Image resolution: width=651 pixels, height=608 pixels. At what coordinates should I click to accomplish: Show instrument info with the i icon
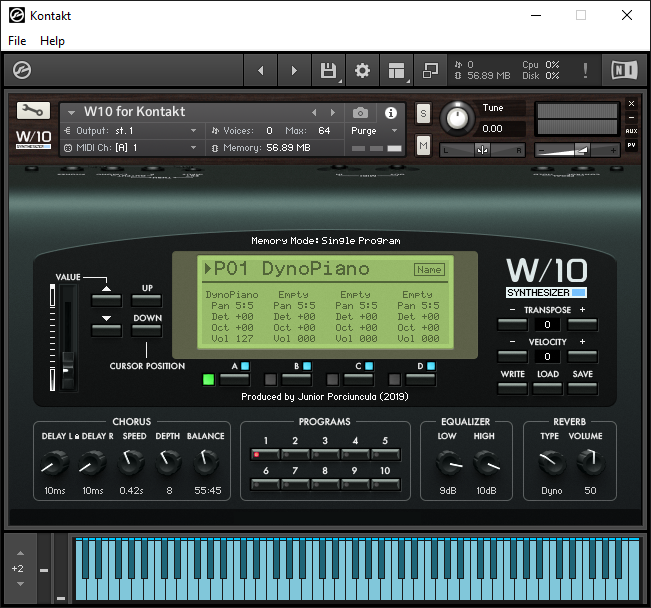(x=391, y=113)
